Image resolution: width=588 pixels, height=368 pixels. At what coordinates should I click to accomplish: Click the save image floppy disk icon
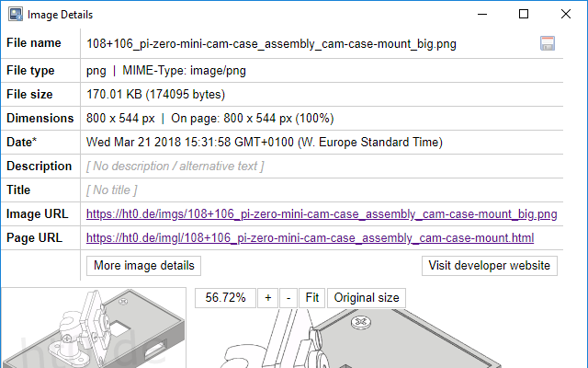548,43
